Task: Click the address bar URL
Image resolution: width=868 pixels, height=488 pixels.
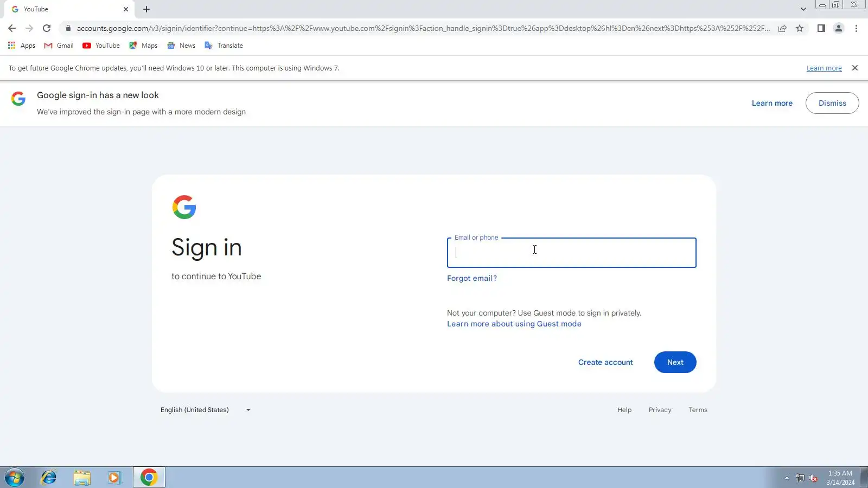Action: click(423, 28)
